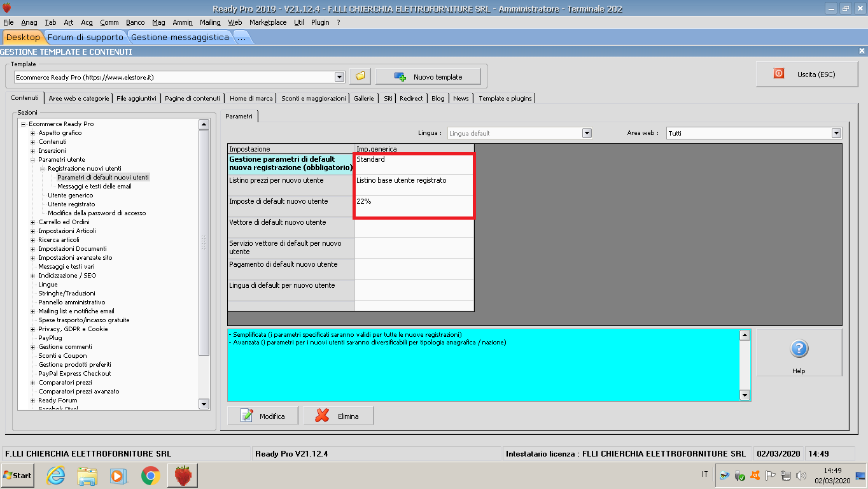The width and height of the screenshot is (868, 489).
Task: Collapse the Registrazione nuovi utenti node
Action: [x=42, y=169]
